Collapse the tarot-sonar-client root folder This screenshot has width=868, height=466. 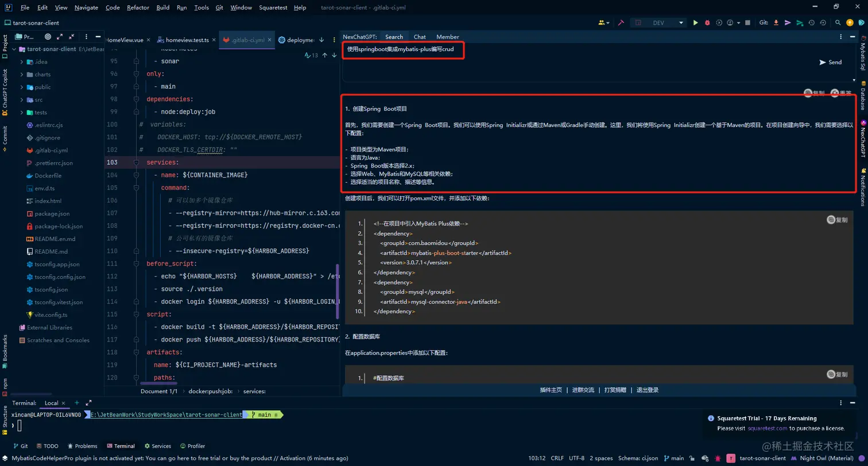pos(15,49)
